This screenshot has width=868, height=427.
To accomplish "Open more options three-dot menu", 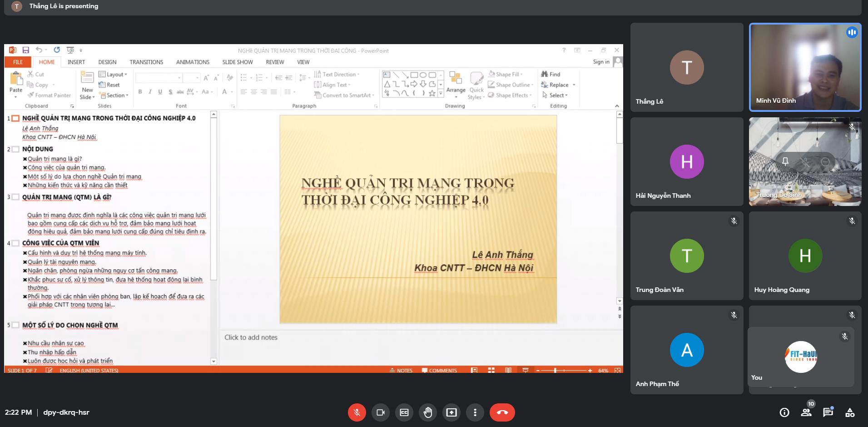I will click(475, 412).
